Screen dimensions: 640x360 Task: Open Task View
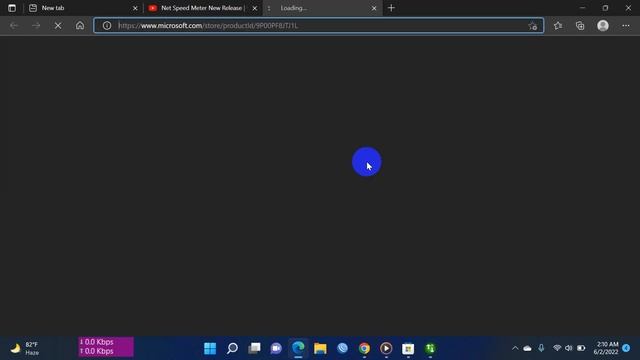click(254, 348)
